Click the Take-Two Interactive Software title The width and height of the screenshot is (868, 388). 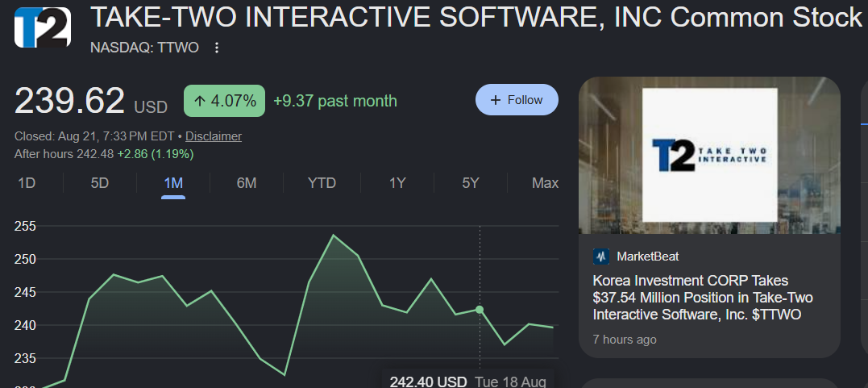(x=476, y=18)
